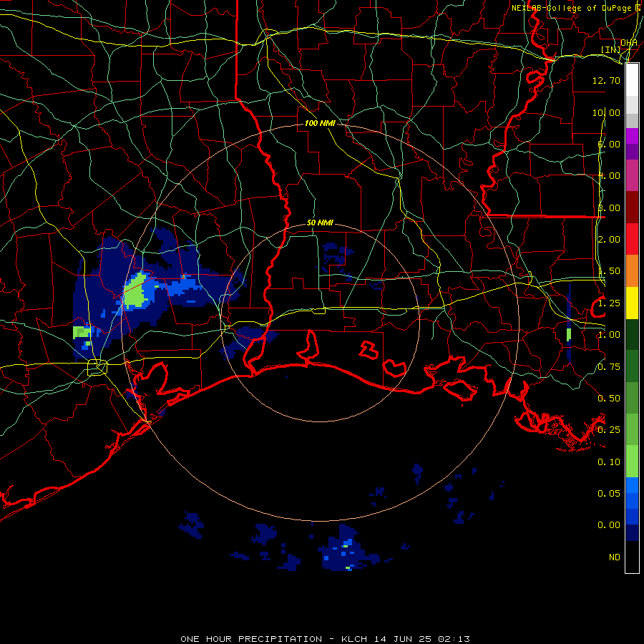Select the 0.50 legend value
This screenshot has width=644, height=644.
609,399
